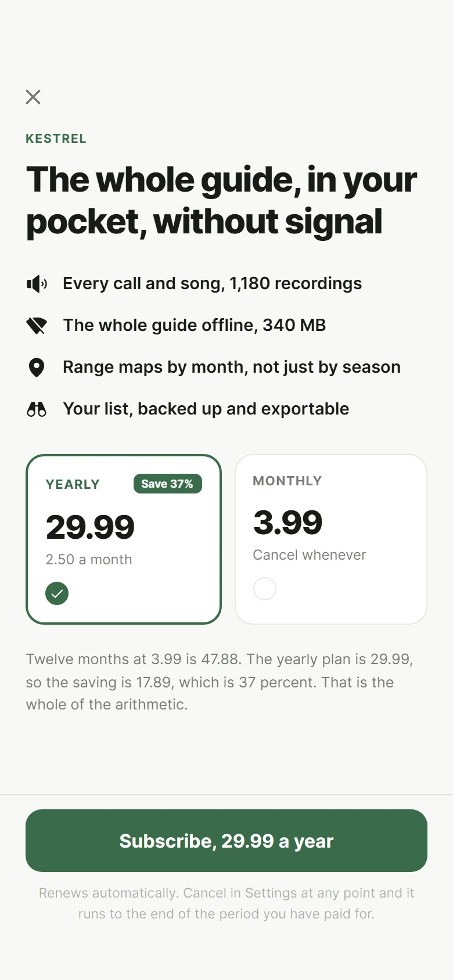Choose the Yearly 29.99 plan card
The height and width of the screenshot is (980, 453).
[124, 539]
